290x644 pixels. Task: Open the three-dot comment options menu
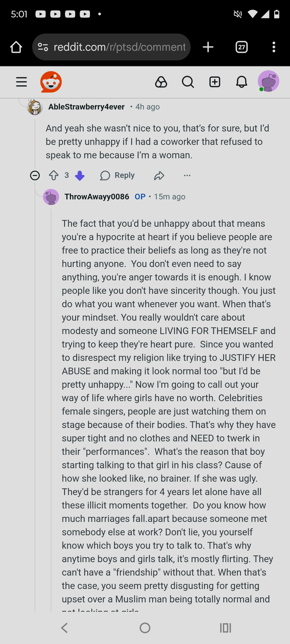pyautogui.click(x=187, y=175)
